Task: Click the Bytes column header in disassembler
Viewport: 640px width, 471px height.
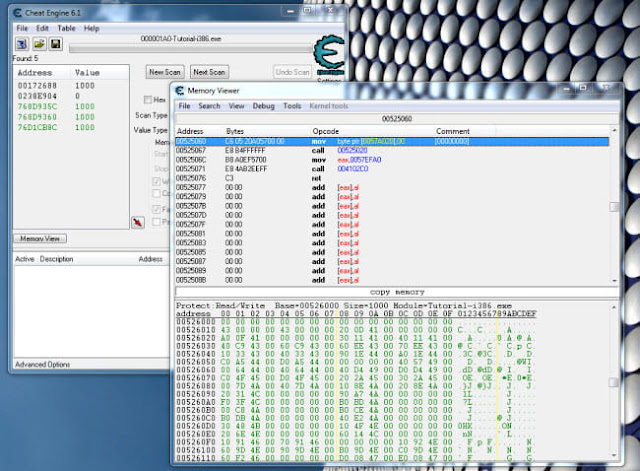Action: [x=235, y=131]
